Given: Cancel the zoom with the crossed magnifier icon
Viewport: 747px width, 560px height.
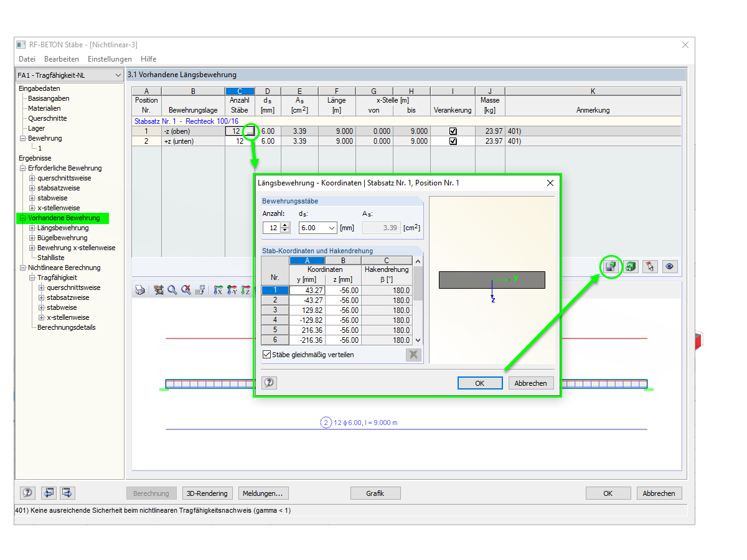Looking at the screenshot, I should pos(186,289).
